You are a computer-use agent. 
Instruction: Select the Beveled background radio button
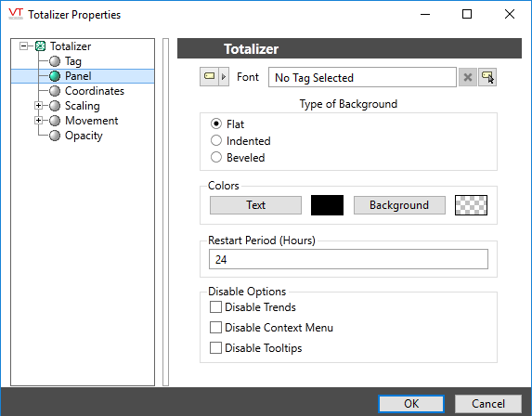coord(216,157)
